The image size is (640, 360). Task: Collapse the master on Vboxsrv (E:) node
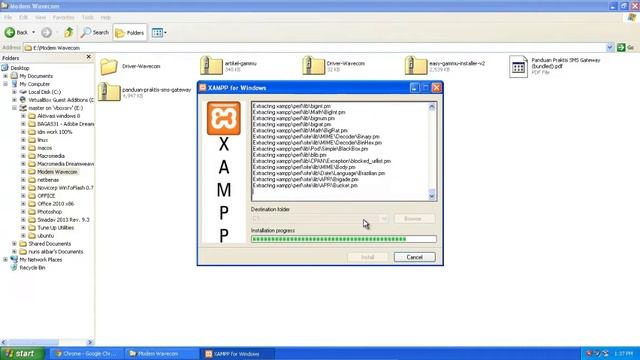click(14, 108)
